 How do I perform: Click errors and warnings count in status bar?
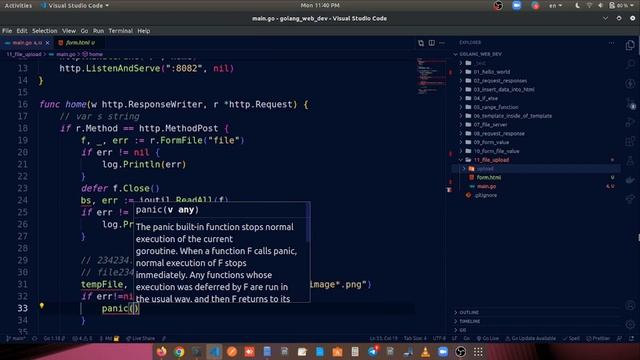[82, 338]
